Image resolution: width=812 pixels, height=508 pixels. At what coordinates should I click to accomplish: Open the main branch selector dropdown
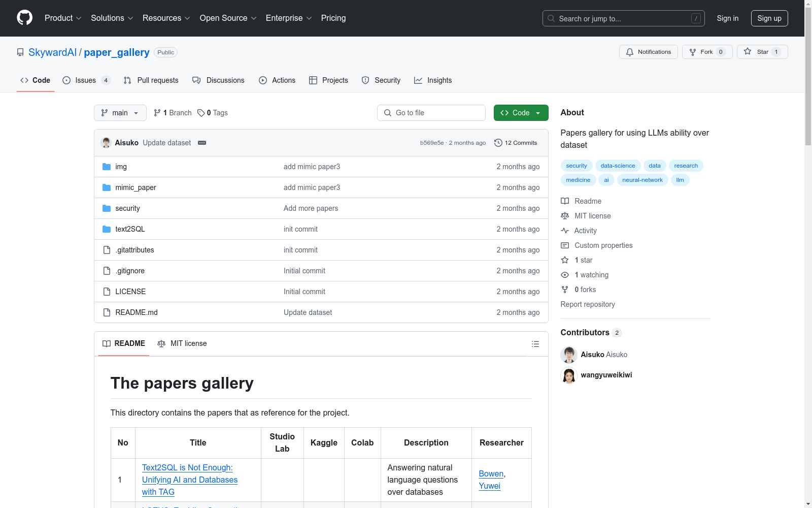120,113
